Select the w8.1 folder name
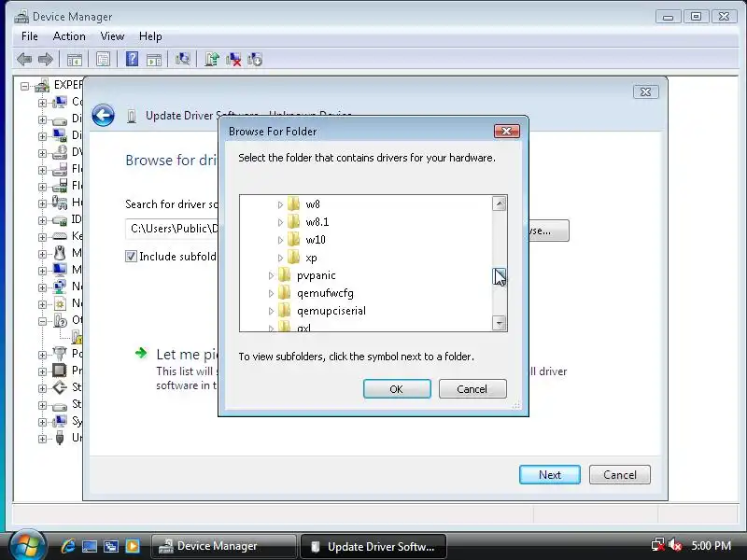This screenshot has width=747, height=560. (317, 222)
